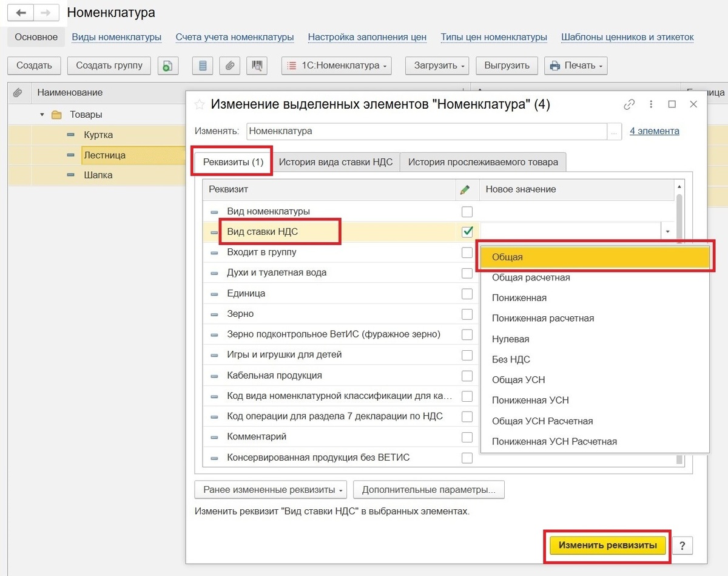Viewport: 728px width, 576px height.
Task: Select Без НДС option
Action: [x=595, y=360]
